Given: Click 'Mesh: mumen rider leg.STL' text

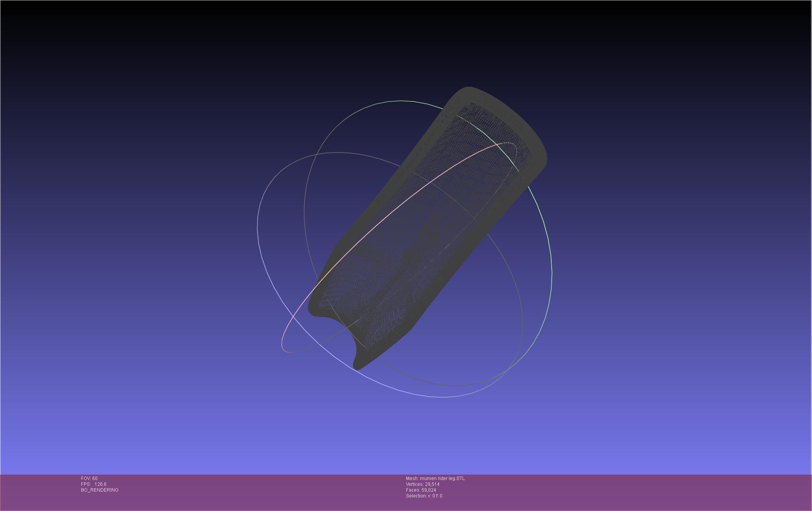Looking at the screenshot, I should tap(435, 478).
